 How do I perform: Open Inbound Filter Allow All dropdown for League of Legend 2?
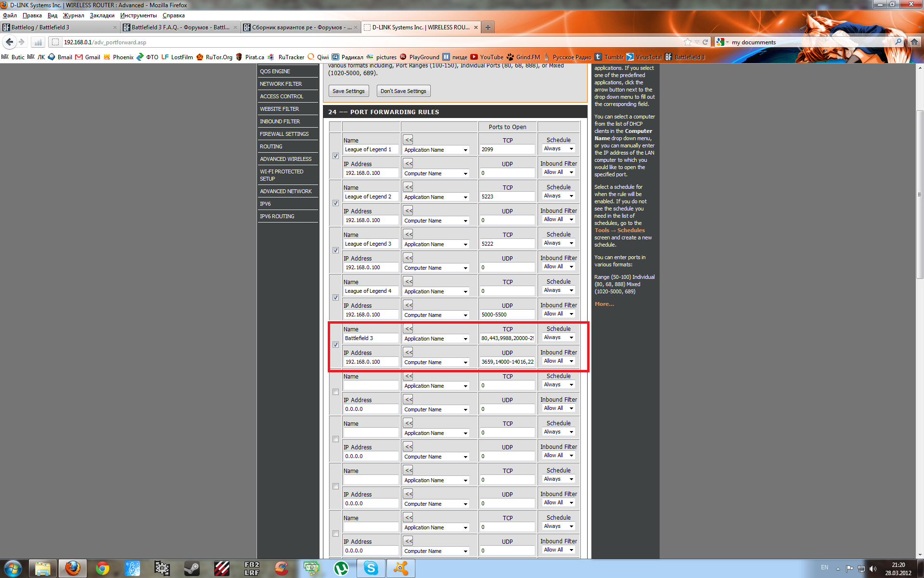tap(559, 219)
